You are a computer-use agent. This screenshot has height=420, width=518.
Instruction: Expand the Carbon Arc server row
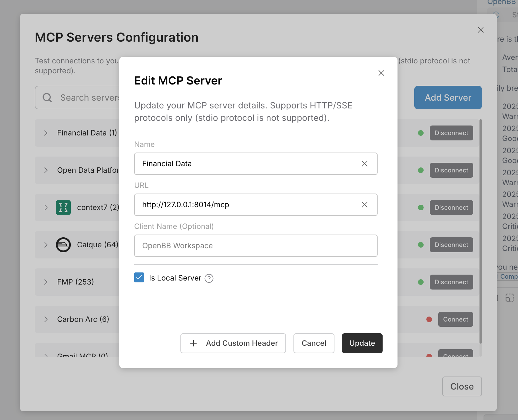tap(46, 319)
